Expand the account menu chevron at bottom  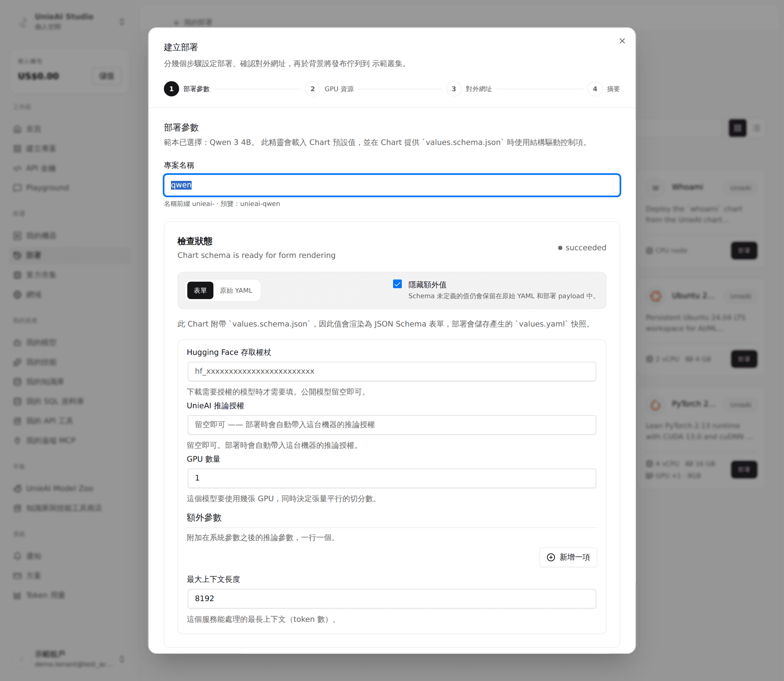pos(122,659)
